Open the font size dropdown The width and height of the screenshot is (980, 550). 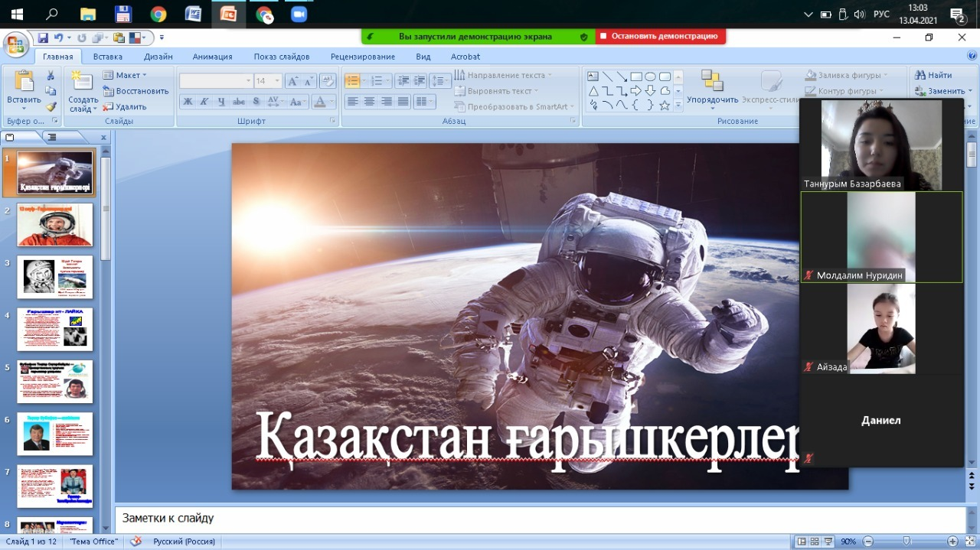(278, 80)
